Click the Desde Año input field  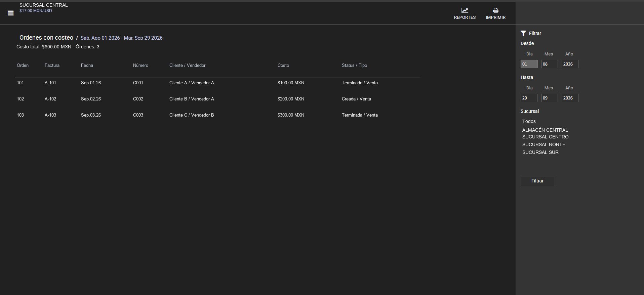coord(570,64)
